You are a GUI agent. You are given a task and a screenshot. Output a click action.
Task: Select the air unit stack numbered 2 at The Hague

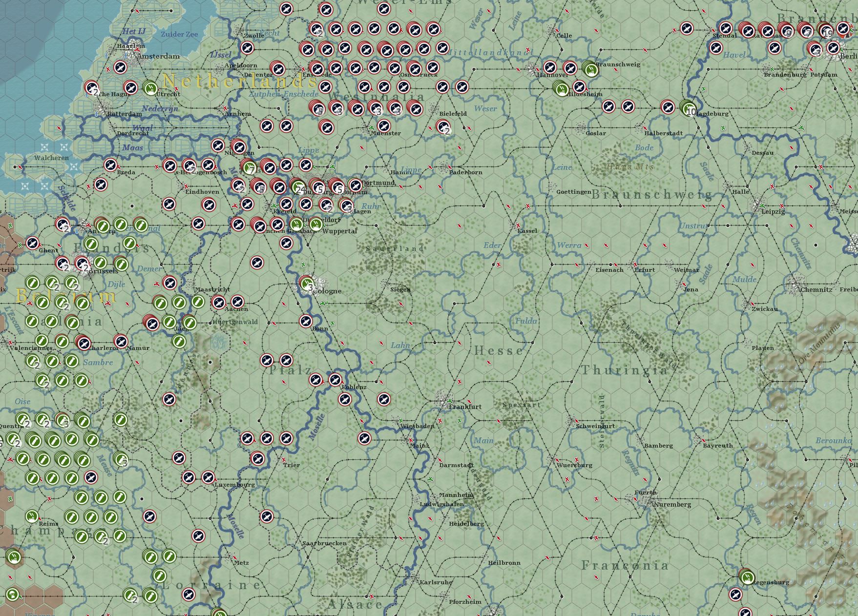pos(92,88)
